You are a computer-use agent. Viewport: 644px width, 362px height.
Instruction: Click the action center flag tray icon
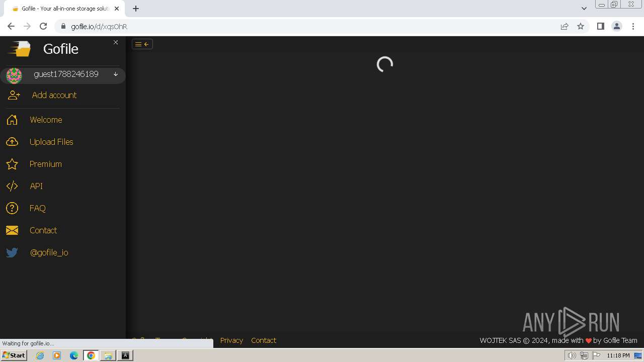(x=596, y=355)
